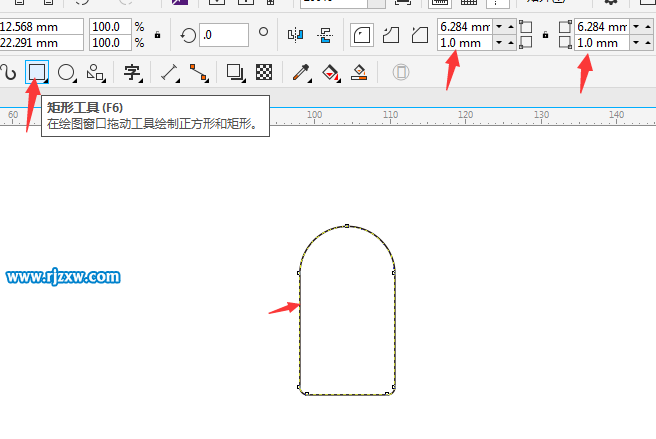Select the Parallel Dimension tool
Screen dimensions: 656x439
tap(170, 72)
